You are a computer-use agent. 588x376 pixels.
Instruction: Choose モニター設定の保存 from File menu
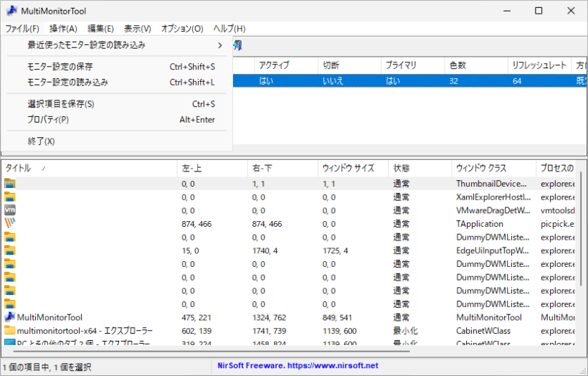117,67
